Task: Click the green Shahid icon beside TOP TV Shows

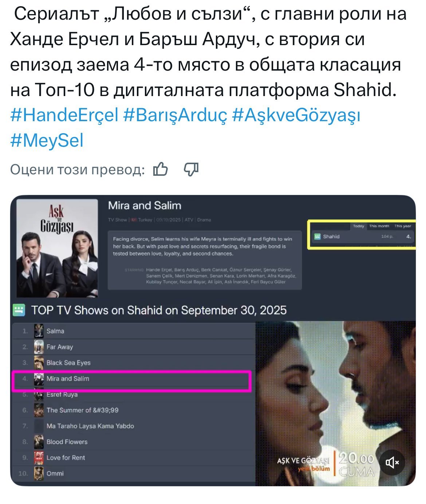Action: 19,310
